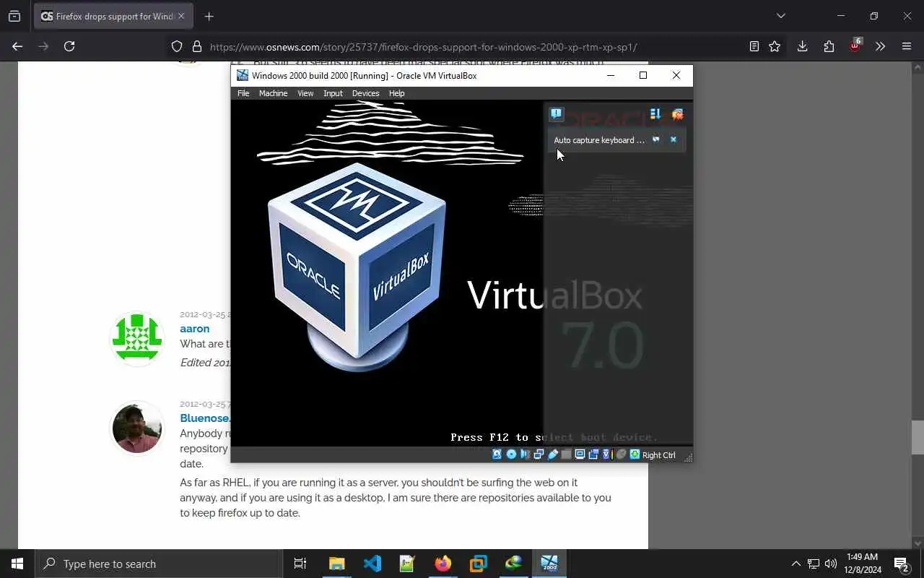Expand the Auto capture keyboard notification text
This screenshot has width=924, height=578.
click(599, 140)
